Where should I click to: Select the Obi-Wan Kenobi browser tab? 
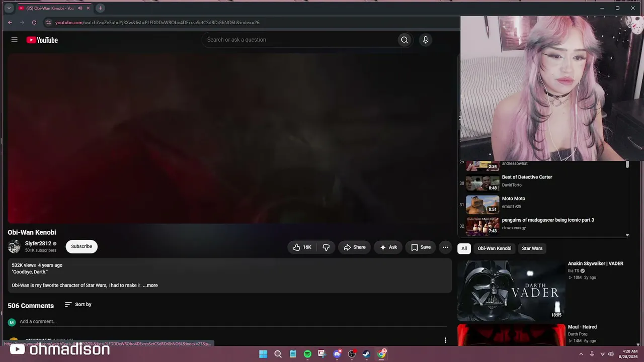[x=54, y=8]
